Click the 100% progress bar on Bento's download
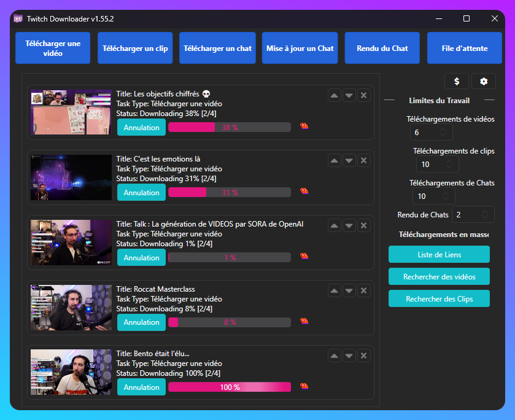The image size is (515, 420). 229,386
